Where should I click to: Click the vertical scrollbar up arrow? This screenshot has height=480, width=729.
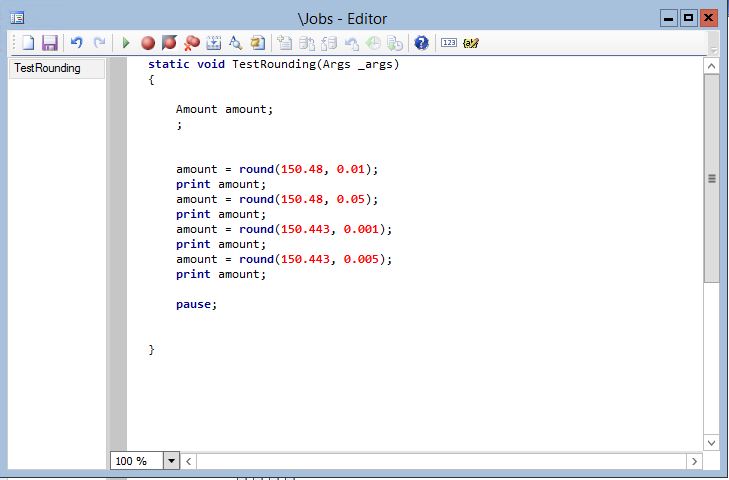712,66
